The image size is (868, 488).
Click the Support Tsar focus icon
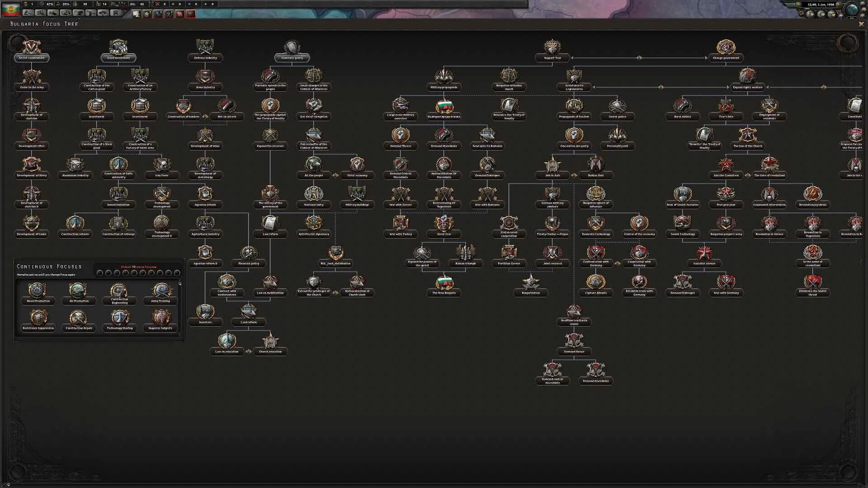(x=552, y=47)
